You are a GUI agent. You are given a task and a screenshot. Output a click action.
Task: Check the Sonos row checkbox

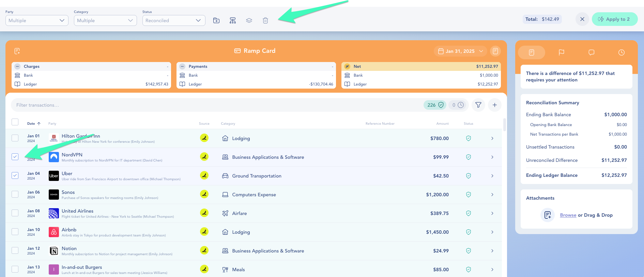point(15,194)
